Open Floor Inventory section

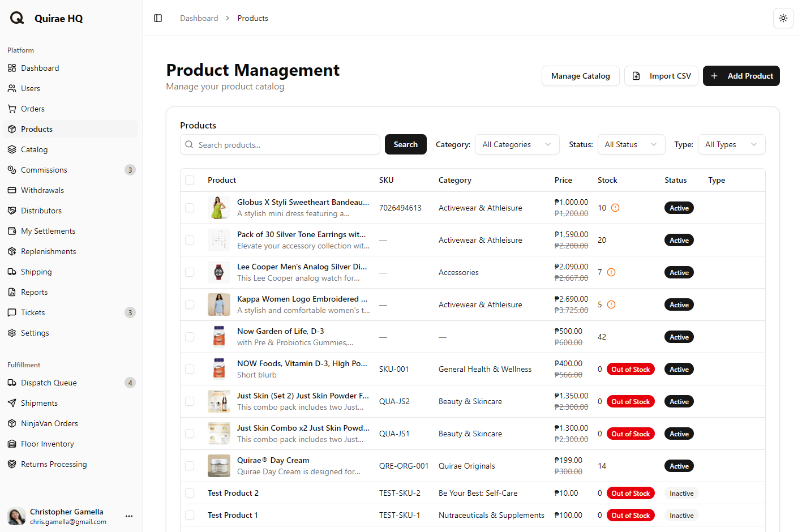(71, 444)
